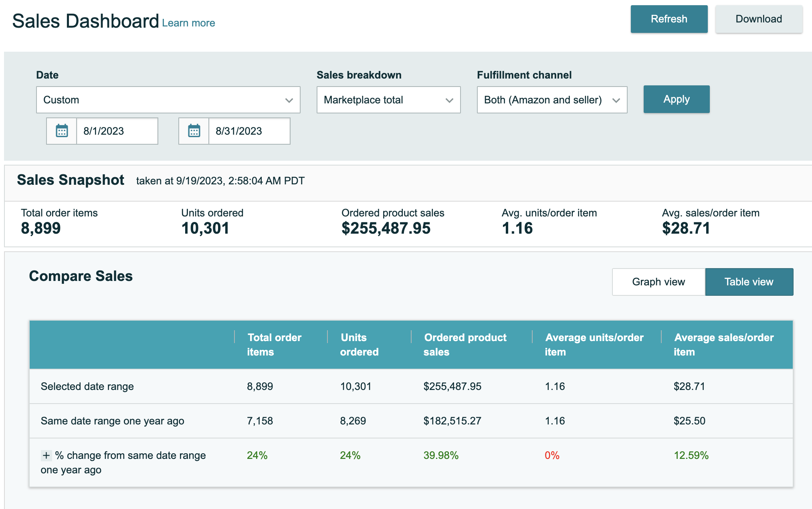Select the Table view tab
The image size is (812, 509).
point(749,282)
